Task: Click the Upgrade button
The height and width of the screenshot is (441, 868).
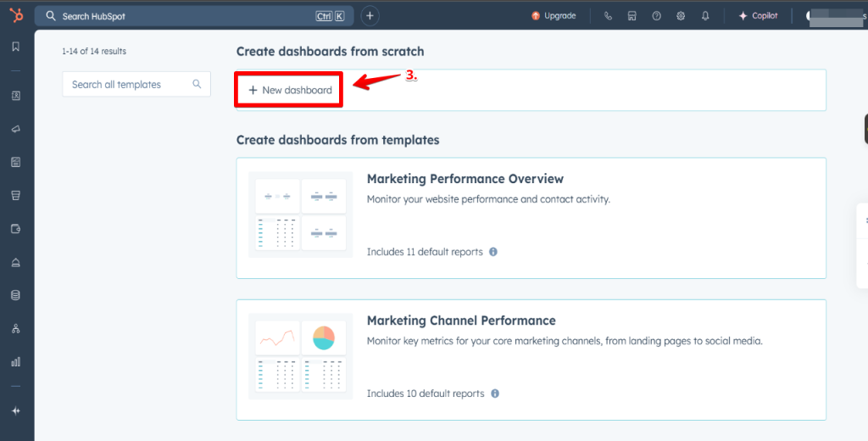Action: (x=554, y=16)
